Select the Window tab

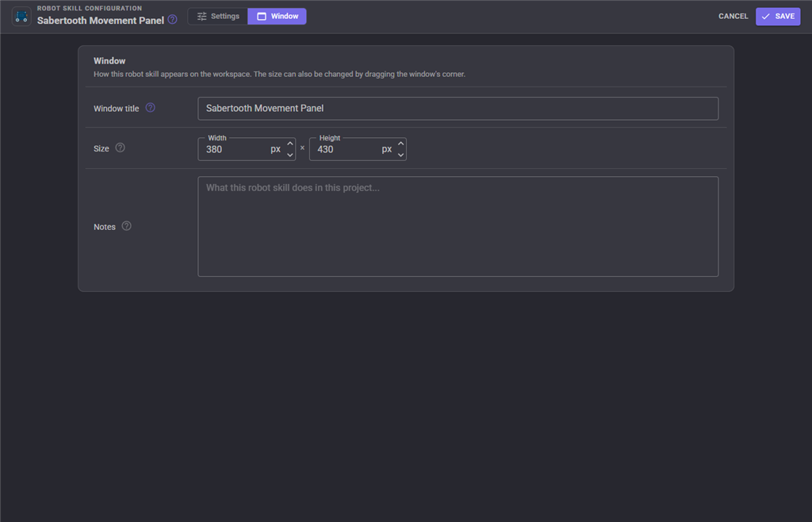click(x=277, y=17)
